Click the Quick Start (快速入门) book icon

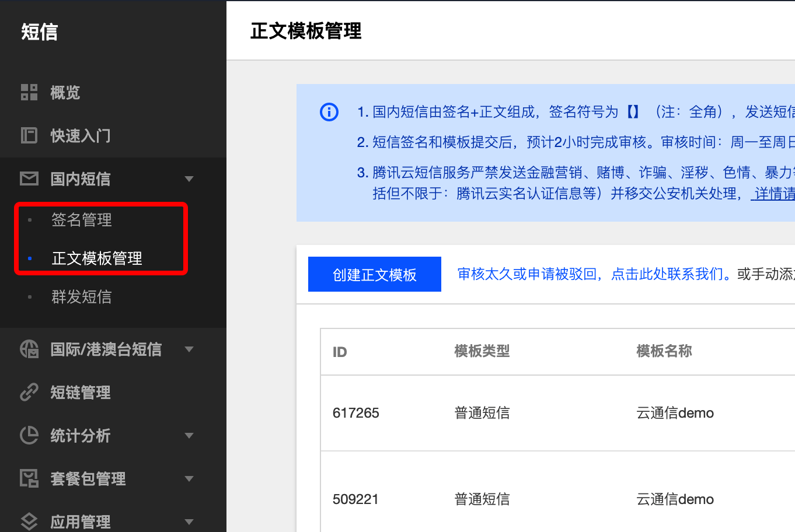click(29, 135)
